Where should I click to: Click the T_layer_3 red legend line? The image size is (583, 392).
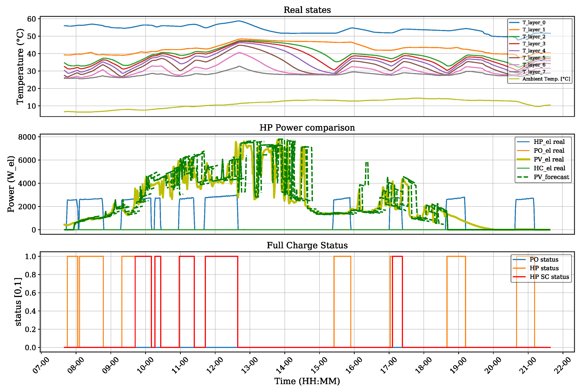click(514, 44)
